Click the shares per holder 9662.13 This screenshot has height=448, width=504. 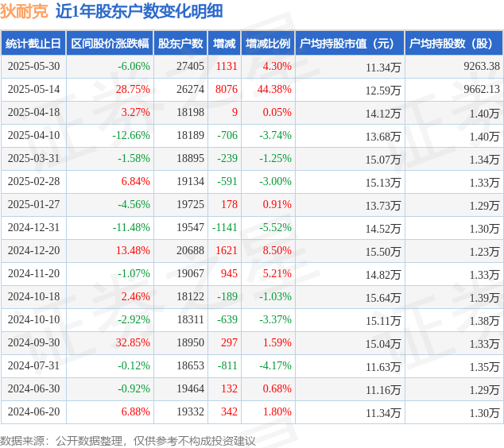click(x=482, y=89)
